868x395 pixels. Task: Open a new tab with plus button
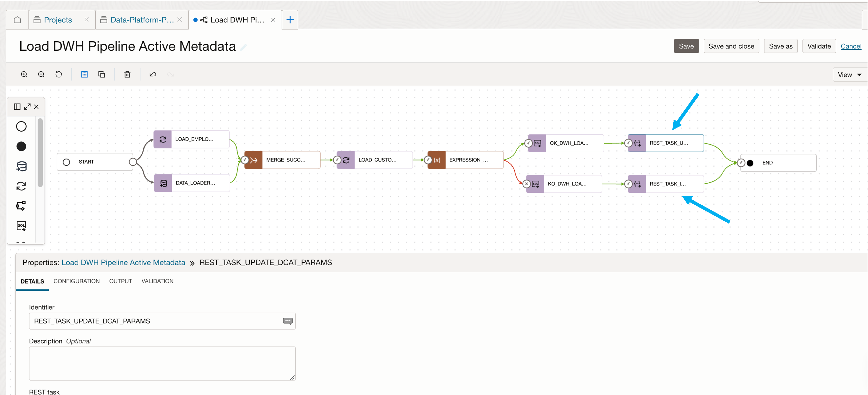[290, 20]
